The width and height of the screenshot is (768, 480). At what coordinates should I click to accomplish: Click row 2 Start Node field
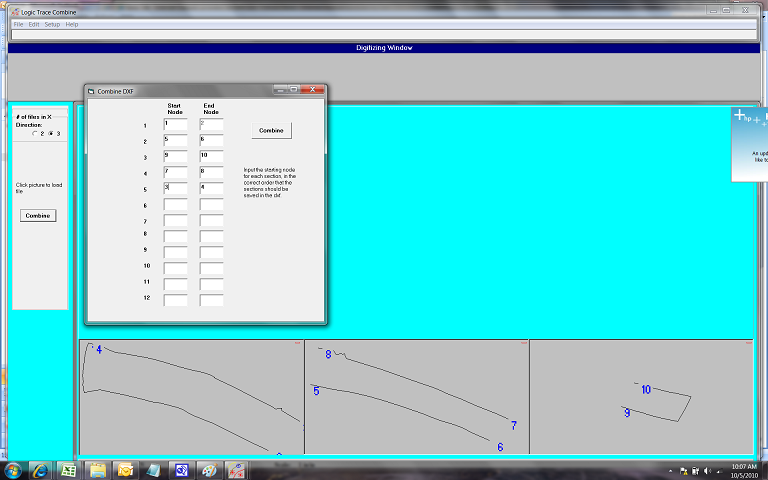coord(175,141)
